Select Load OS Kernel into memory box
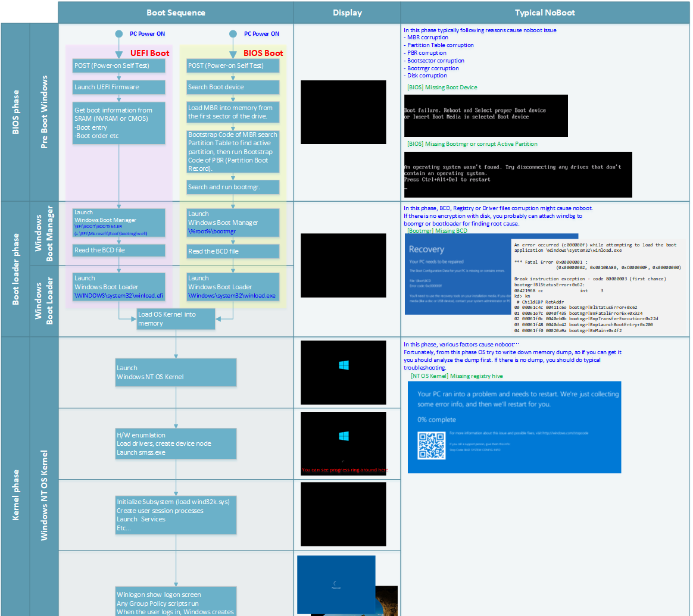693x616 pixels. [x=176, y=318]
